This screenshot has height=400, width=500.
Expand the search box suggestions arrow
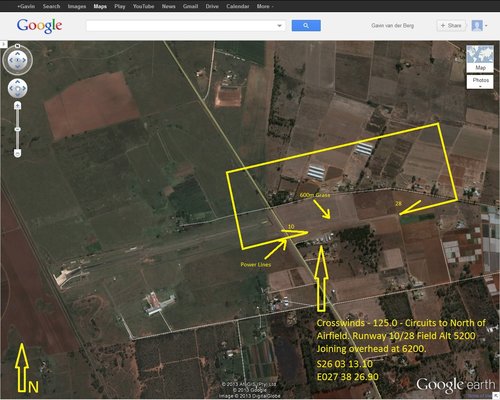[x=279, y=26]
